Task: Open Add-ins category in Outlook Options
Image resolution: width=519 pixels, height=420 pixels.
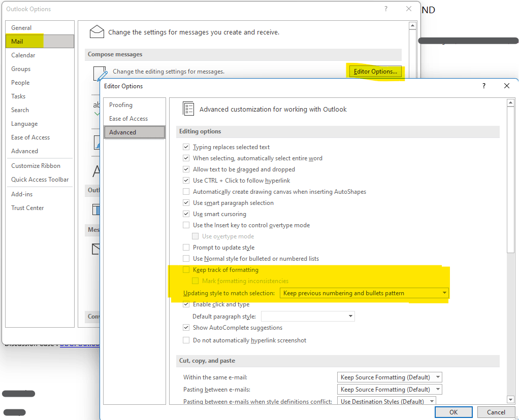Action: click(x=40, y=194)
